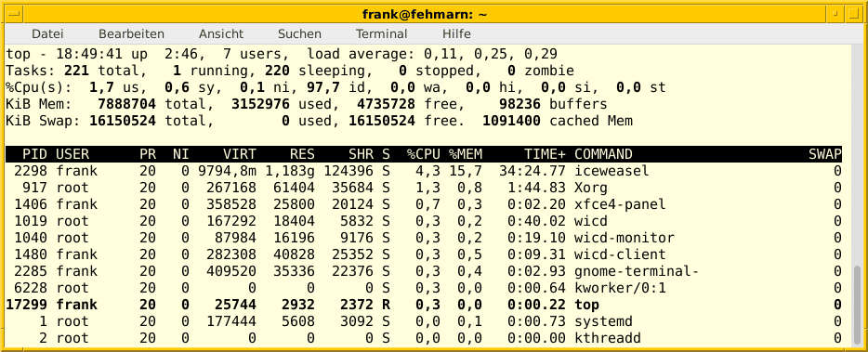
Task: Open the Bearbeiten menu
Action: [x=131, y=33]
